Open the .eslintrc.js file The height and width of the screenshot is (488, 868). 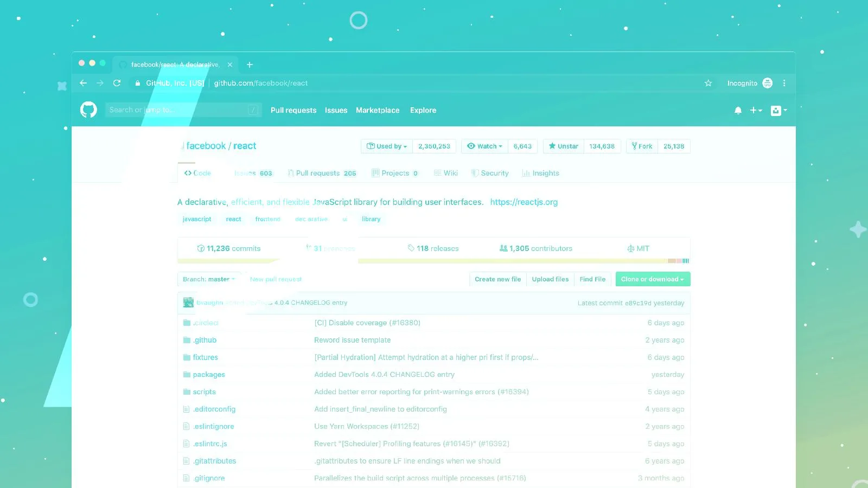(210, 444)
